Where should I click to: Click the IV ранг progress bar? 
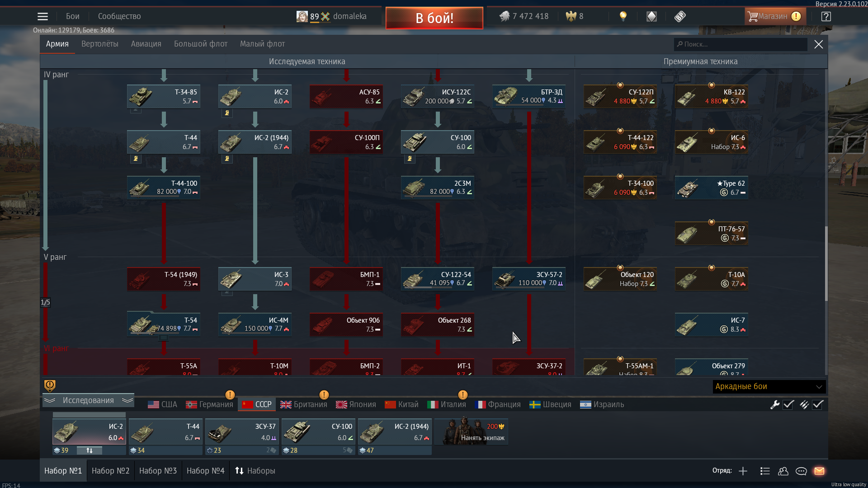(45, 165)
